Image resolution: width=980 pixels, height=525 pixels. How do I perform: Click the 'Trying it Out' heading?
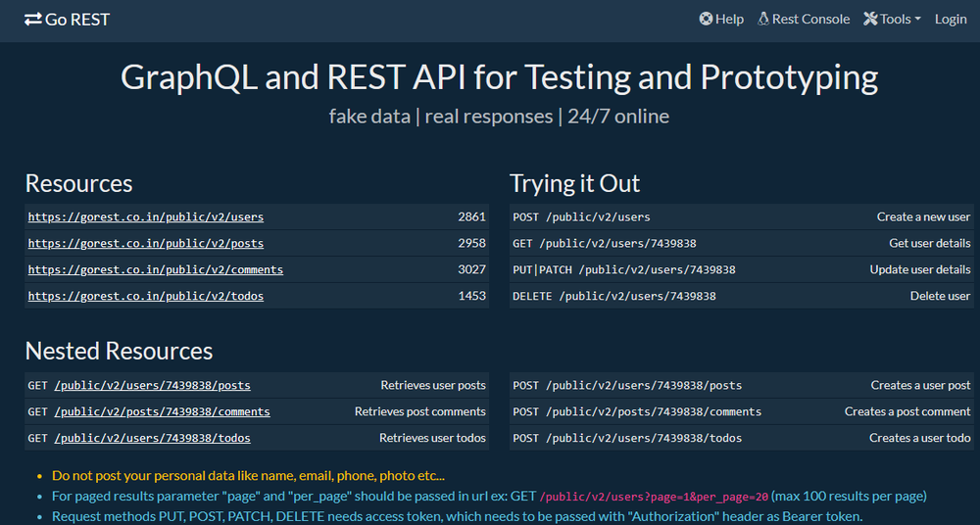tap(575, 184)
